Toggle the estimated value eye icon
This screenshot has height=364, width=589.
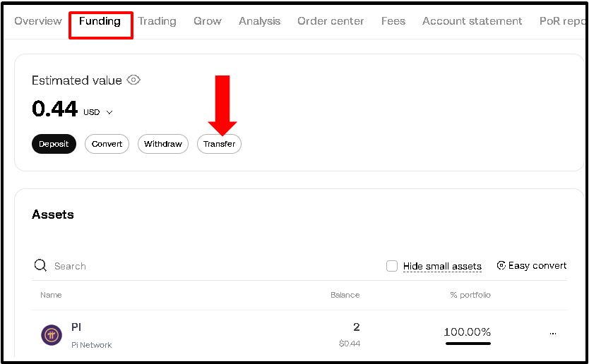coord(133,80)
